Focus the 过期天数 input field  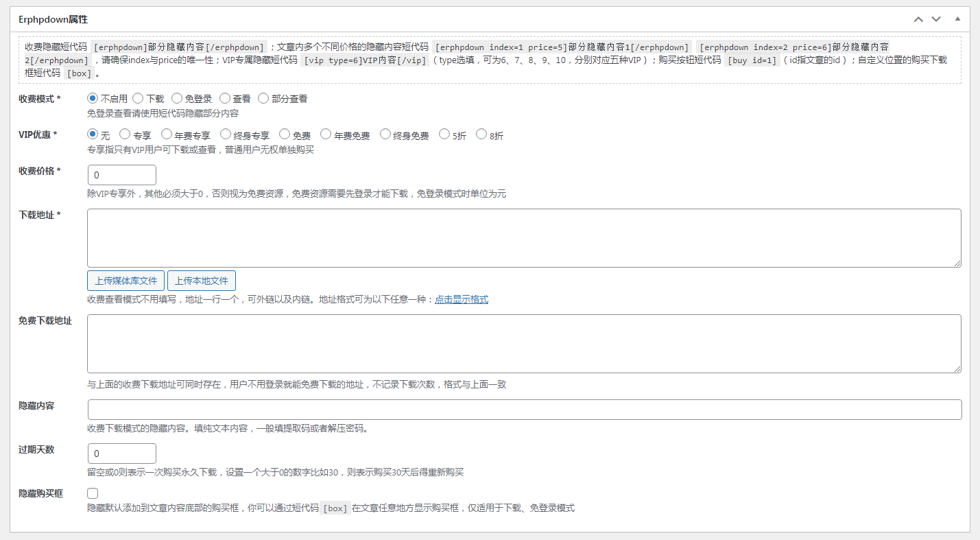[122, 454]
